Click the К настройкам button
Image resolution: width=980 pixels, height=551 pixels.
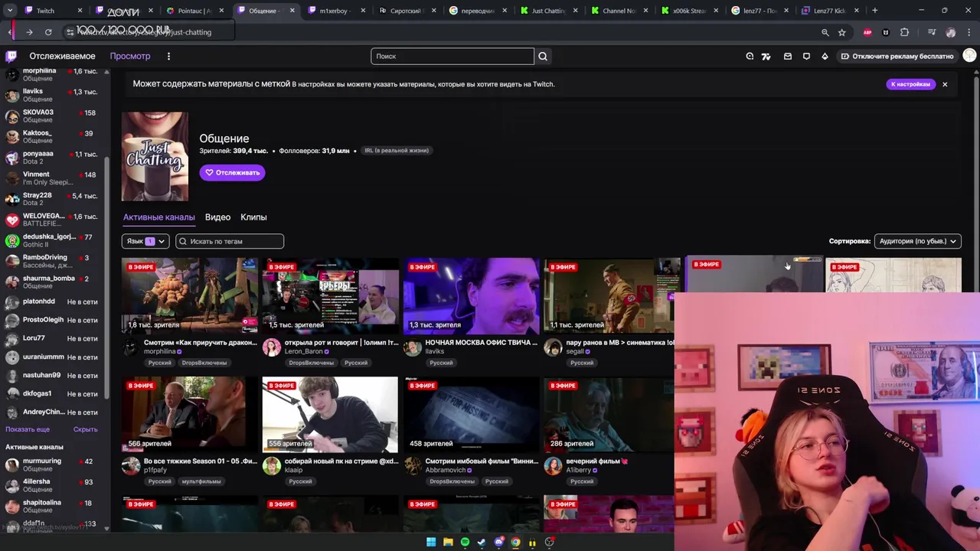(910, 84)
